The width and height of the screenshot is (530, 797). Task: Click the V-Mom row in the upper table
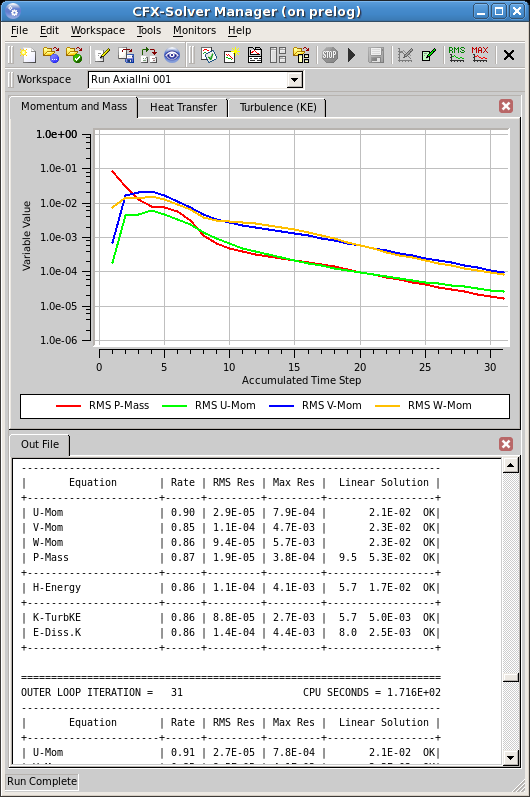(x=230, y=528)
